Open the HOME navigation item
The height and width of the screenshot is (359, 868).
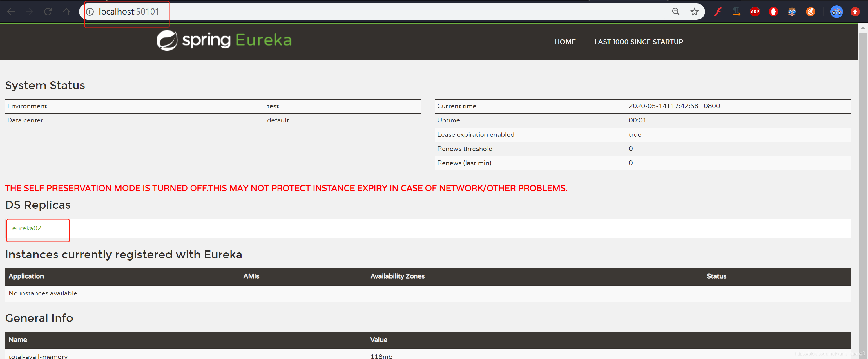point(565,42)
